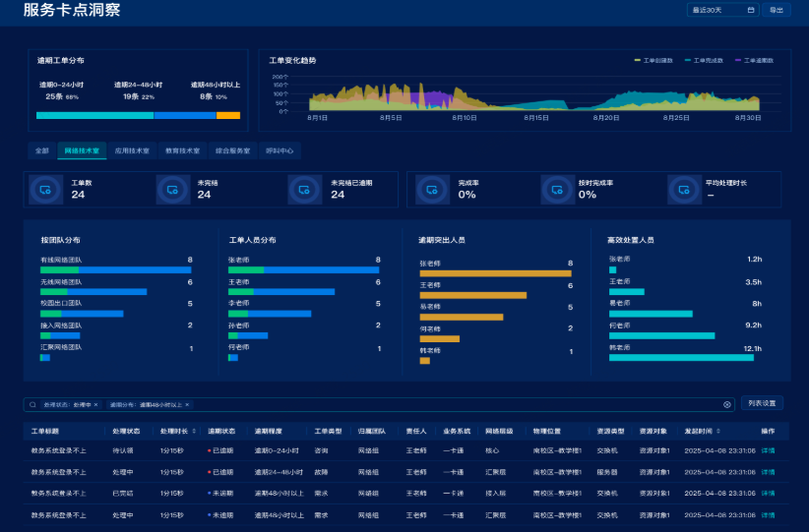The image size is (809, 532).
Task: Click the 8月15日 label on the trend chart
Action: [536, 118]
